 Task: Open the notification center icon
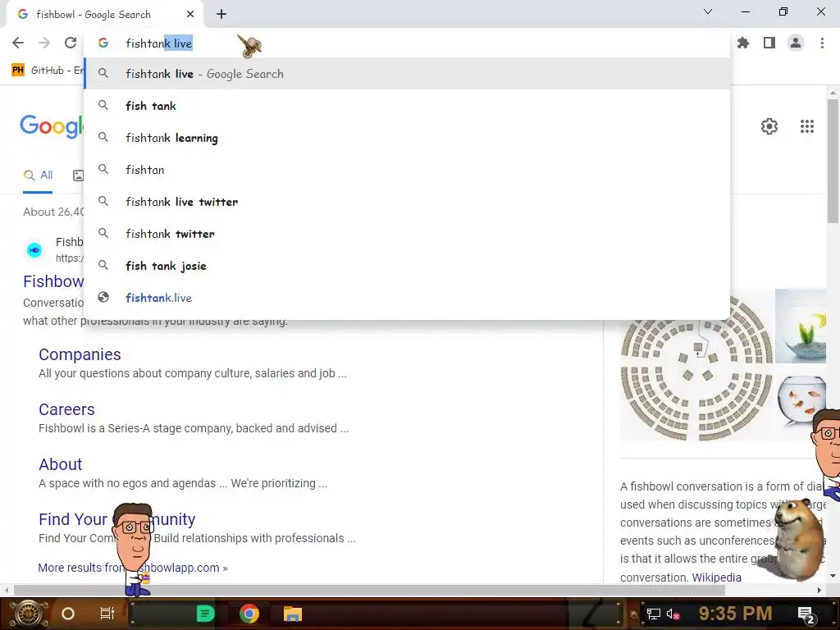coord(806,614)
